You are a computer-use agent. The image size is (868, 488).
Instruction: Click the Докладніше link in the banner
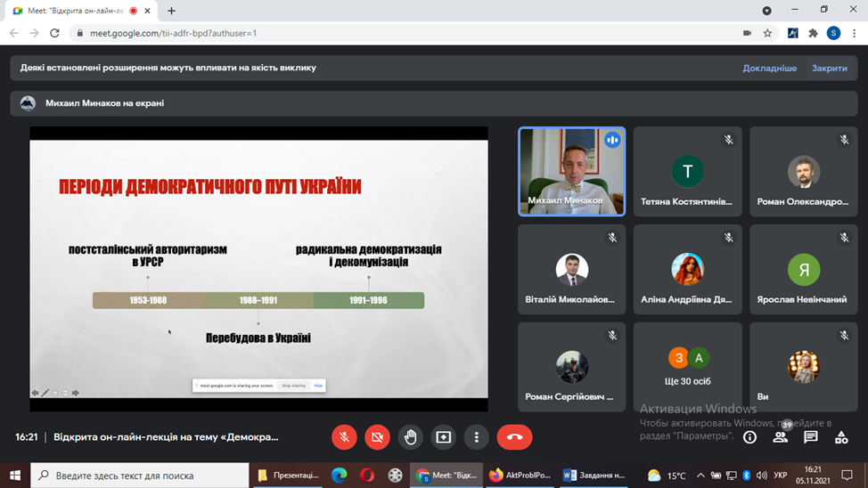click(x=769, y=68)
